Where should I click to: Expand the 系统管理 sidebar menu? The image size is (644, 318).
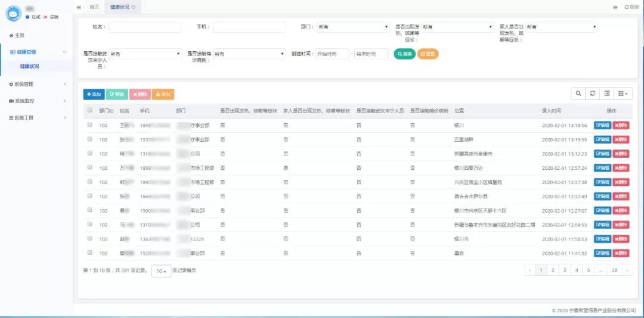(x=36, y=84)
